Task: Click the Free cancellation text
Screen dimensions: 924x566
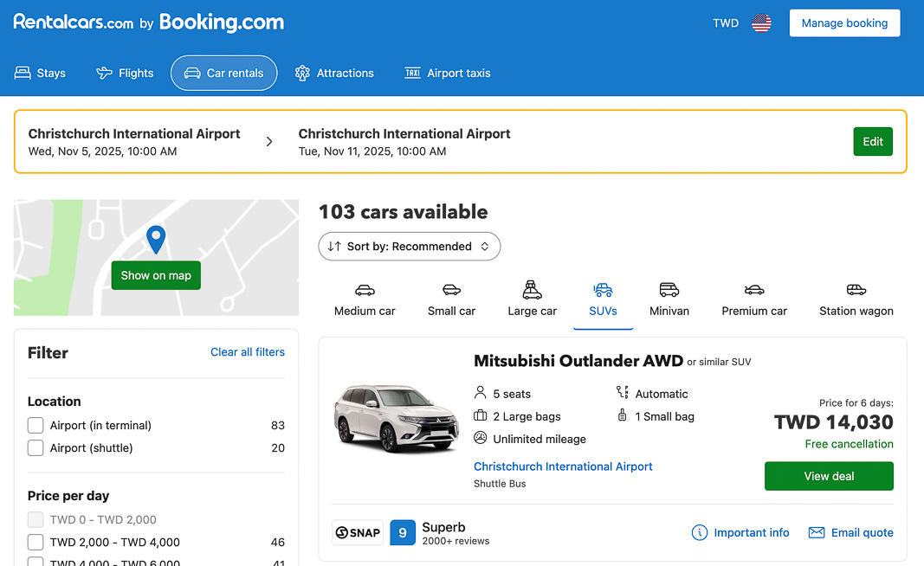Action: [x=850, y=444]
